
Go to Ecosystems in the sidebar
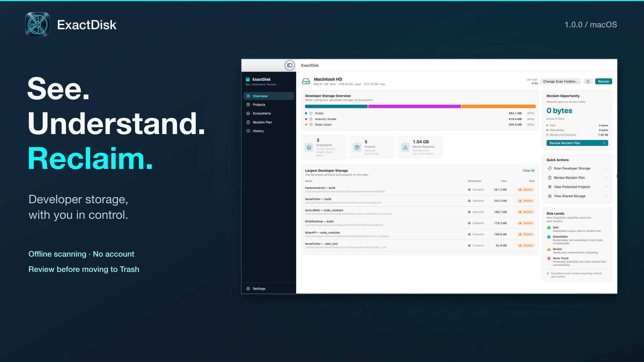coord(269,113)
